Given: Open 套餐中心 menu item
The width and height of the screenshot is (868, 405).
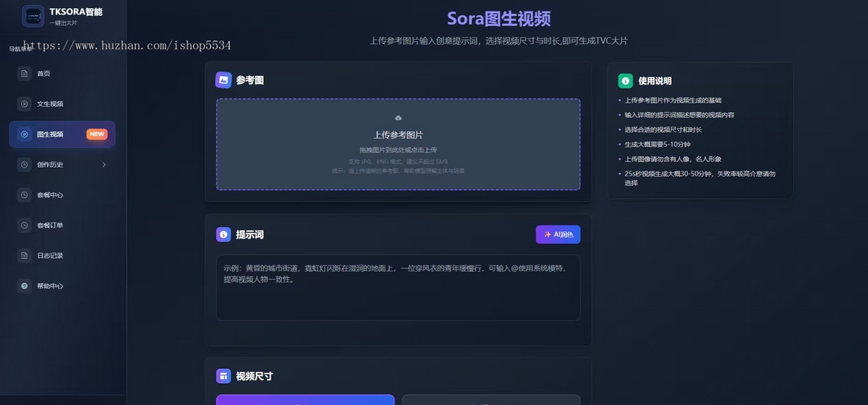Looking at the screenshot, I should (62, 195).
